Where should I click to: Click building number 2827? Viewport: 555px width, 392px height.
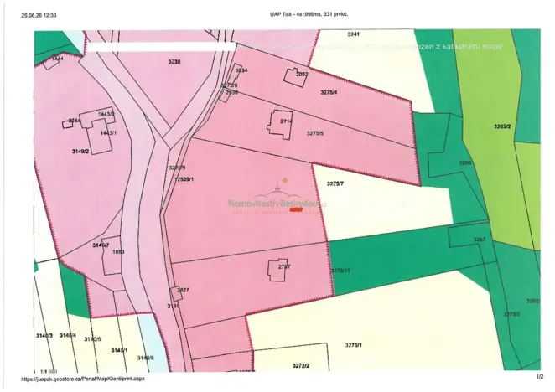[x=183, y=290]
